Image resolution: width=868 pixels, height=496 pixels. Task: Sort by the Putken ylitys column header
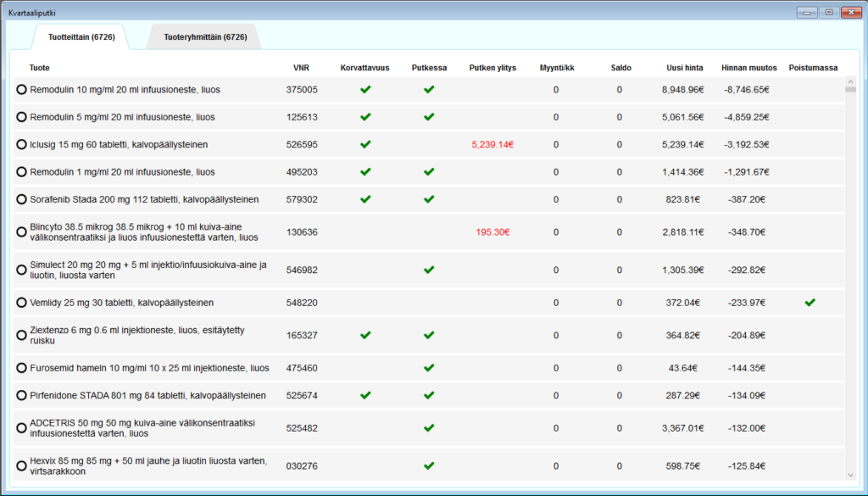coord(492,68)
